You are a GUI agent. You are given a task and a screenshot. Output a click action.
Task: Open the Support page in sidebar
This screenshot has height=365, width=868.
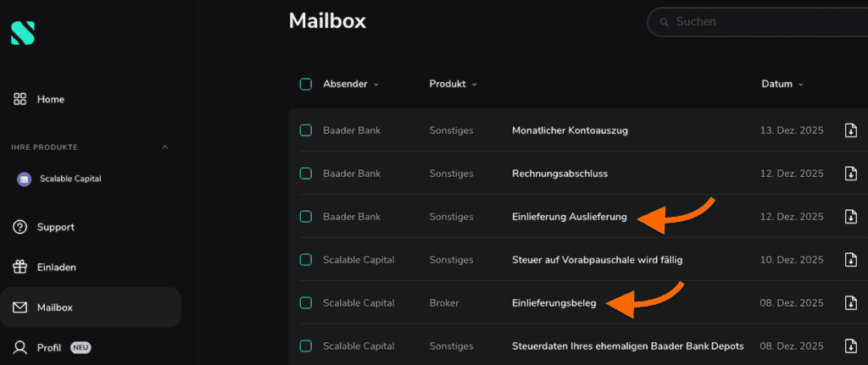55,227
